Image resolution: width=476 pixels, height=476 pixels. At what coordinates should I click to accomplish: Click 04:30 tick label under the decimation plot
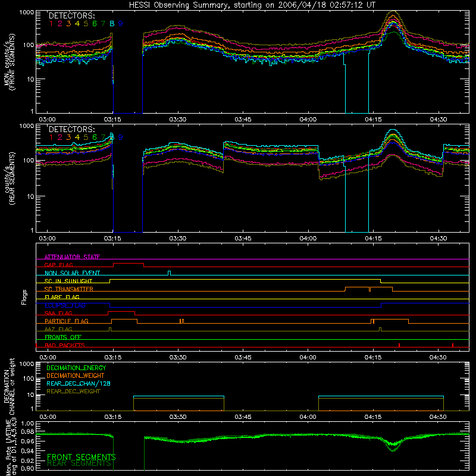pos(438,417)
